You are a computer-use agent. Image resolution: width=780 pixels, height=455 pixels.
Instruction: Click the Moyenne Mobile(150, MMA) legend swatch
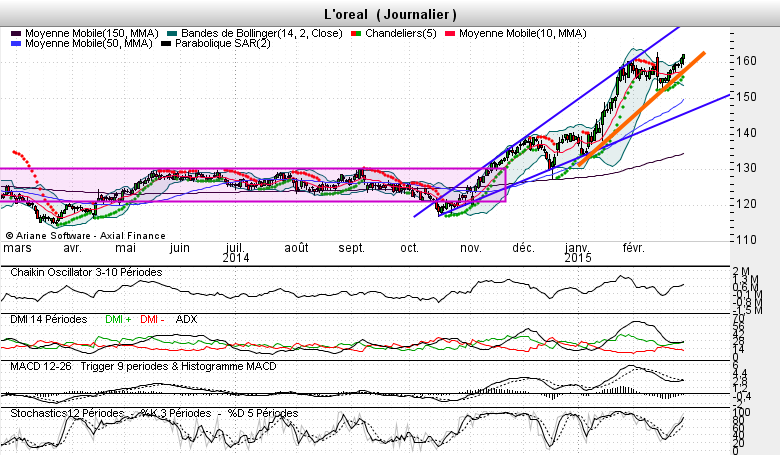click(x=16, y=33)
